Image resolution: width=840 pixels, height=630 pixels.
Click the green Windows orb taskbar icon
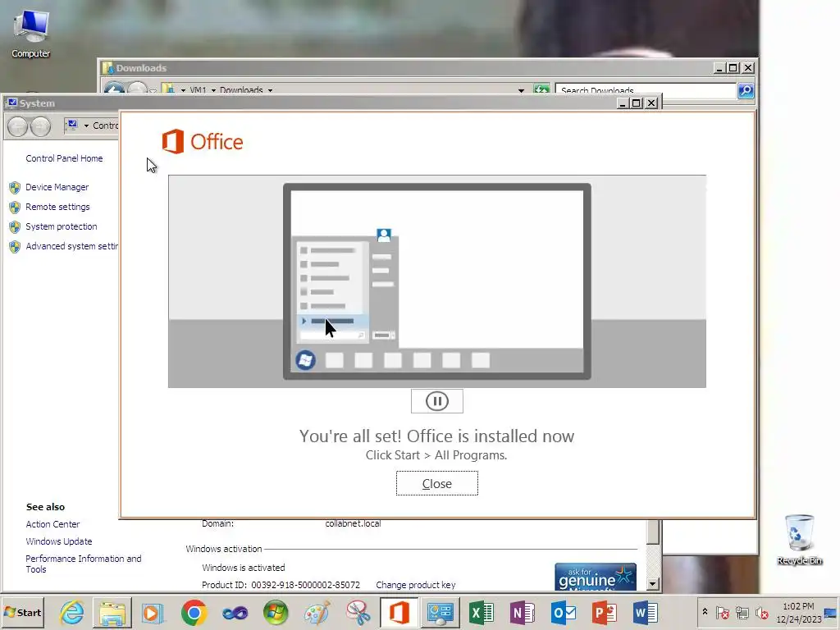click(276, 612)
